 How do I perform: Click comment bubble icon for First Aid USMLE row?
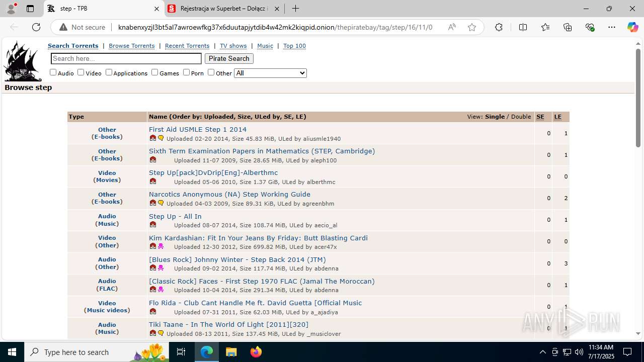tap(161, 138)
